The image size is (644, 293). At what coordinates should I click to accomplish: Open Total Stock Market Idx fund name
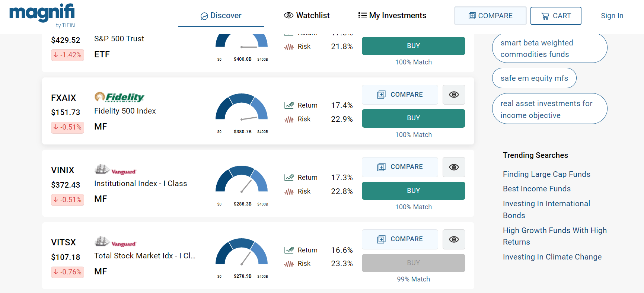coord(145,256)
